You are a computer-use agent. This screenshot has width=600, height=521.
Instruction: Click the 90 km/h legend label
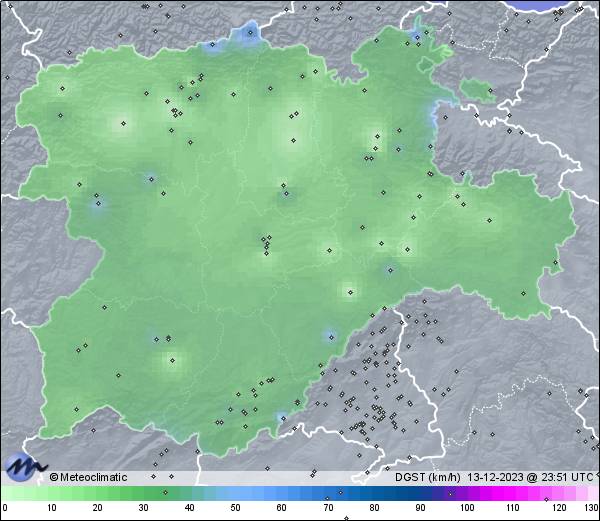(420, 508)
